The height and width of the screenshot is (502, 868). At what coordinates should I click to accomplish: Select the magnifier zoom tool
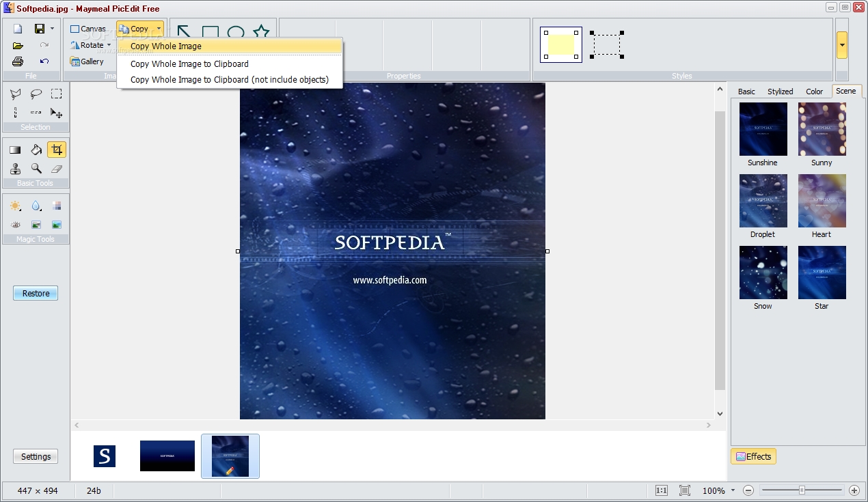[x=36, y=169]
